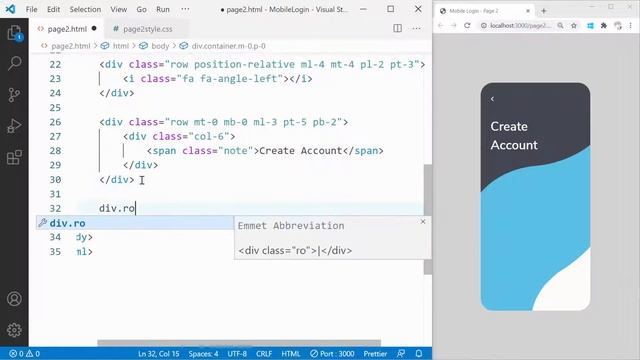Switch to the page2style.css tab

pyautogui.click(x=147, y=29)
